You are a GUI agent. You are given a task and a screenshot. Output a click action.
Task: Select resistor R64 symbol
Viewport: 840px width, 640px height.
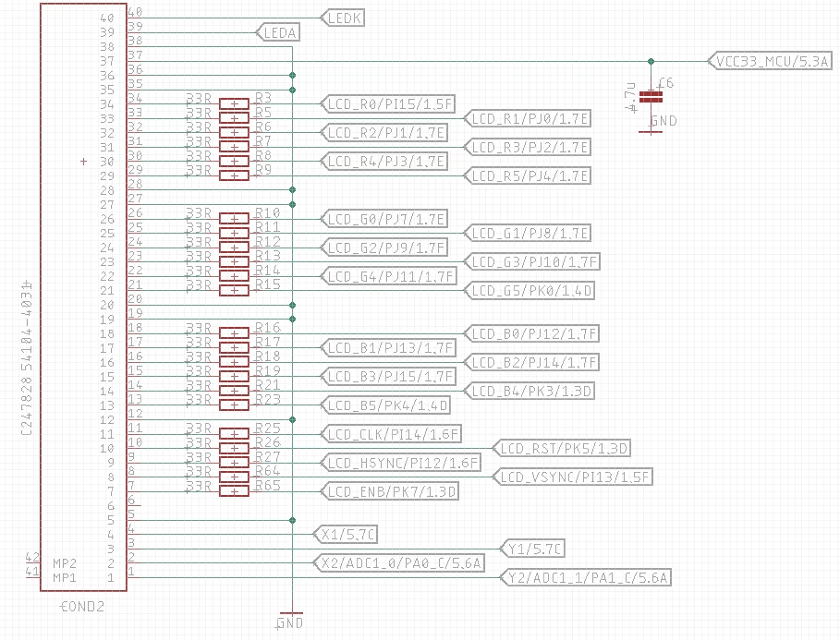pos(234,477)
